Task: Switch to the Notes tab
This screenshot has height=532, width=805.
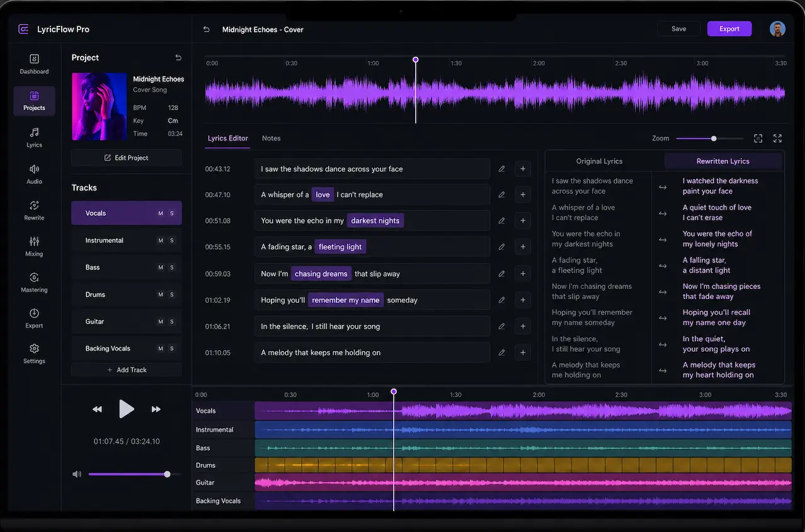Action: tap(271, 139)
